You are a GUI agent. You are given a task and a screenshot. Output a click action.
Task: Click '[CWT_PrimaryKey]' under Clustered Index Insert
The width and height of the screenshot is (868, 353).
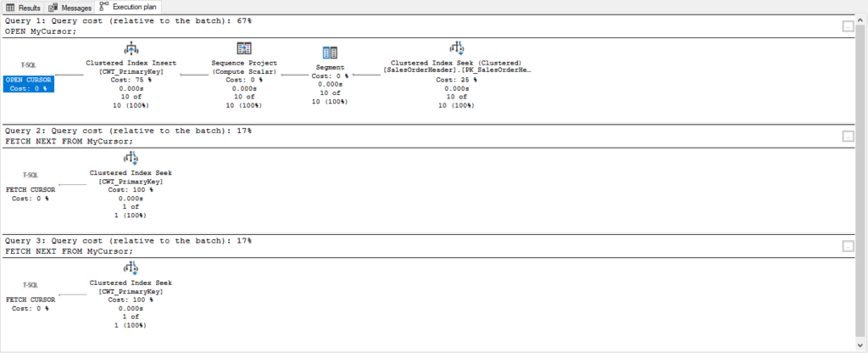(x=131, y=71)
